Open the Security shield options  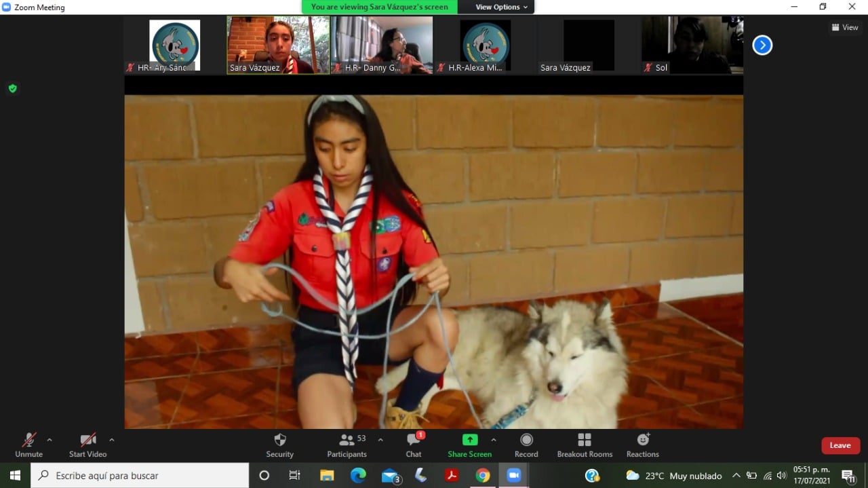(x=279, y=445)
